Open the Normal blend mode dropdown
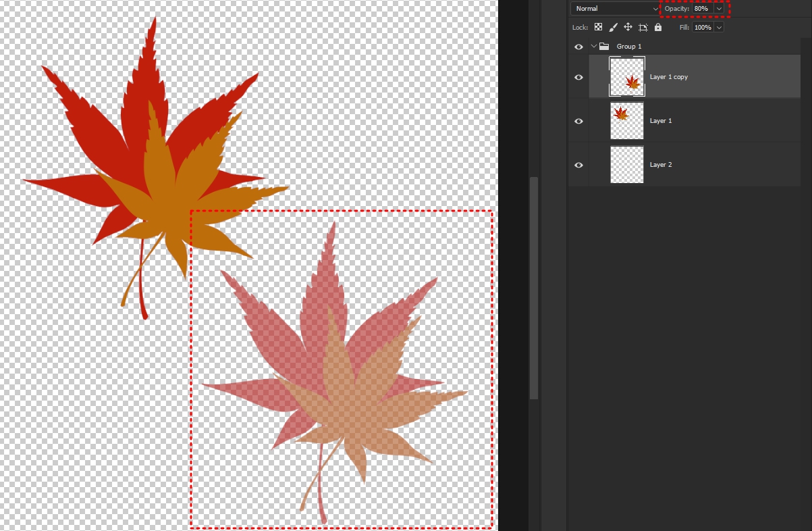The image size is (812, 531). coord(615,9)
